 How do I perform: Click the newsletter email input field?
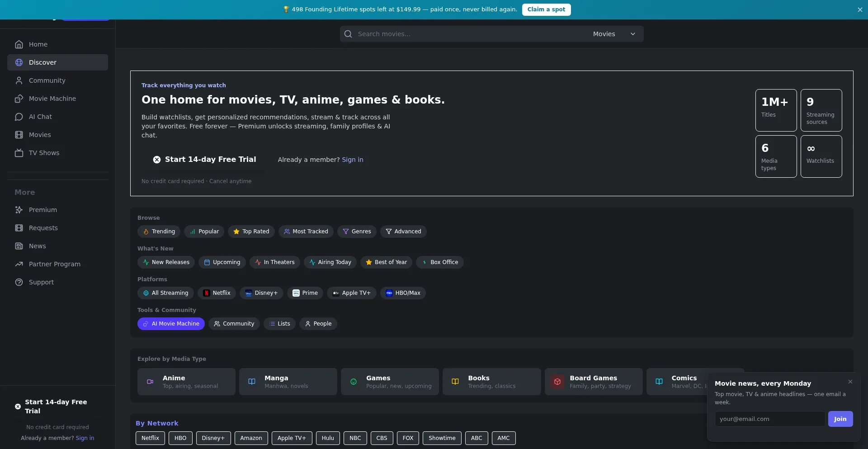770,419
